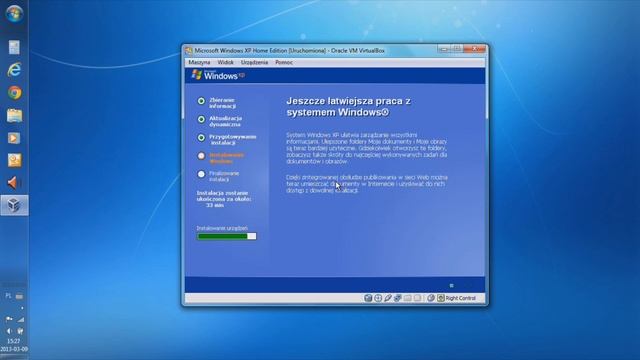The image size is (640, 360).
Task: Click the network signal tray icon
Action: pyautogui.click(x=20, y=319)
